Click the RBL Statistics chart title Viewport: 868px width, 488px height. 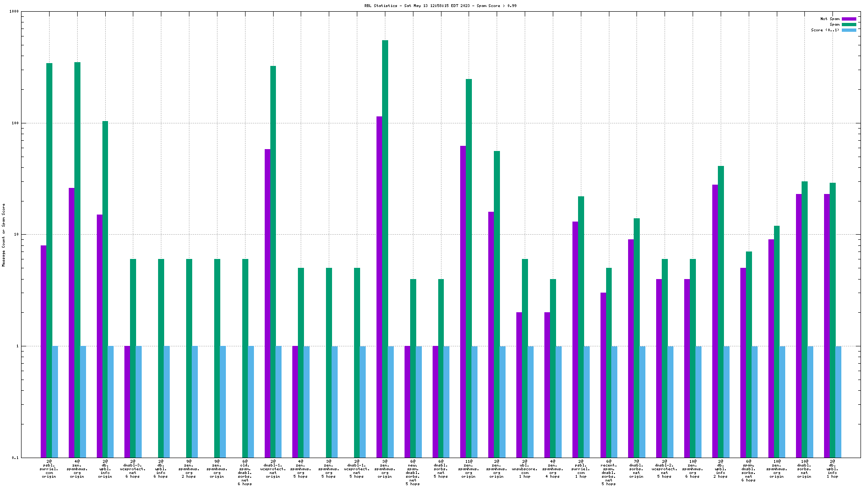440,6
